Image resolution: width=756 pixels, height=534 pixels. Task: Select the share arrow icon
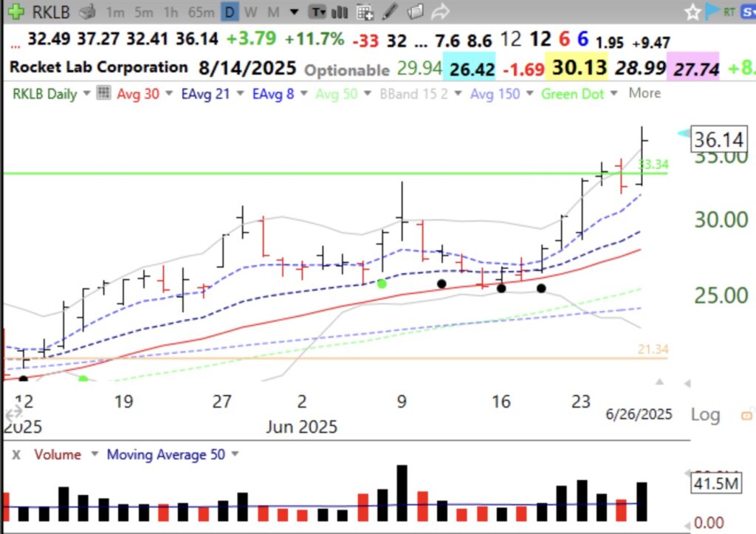(441, 12)
